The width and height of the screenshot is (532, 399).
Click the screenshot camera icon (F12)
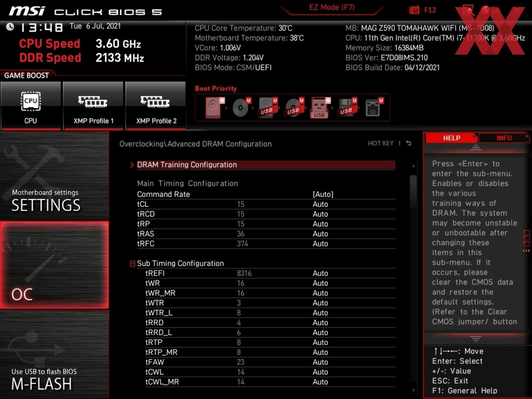[x=414, y=10]
